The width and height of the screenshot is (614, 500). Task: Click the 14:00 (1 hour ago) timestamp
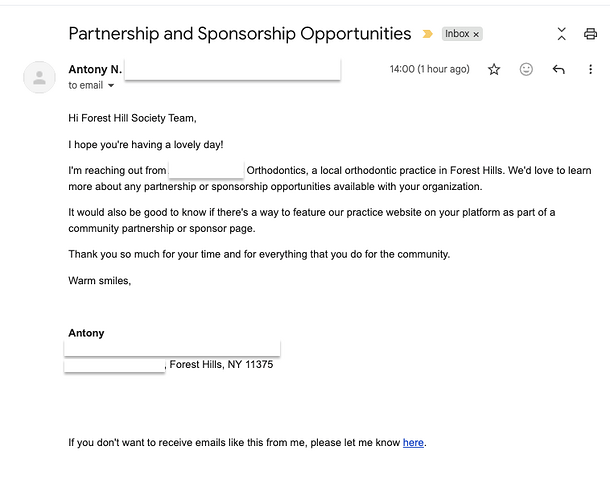point(429,70)
